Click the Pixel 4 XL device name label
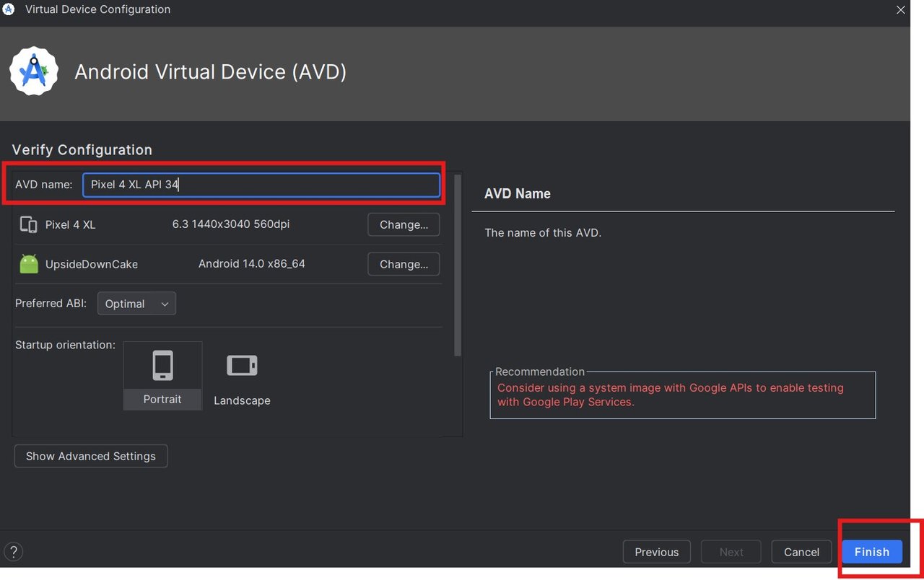 click(x=70, y=224)
